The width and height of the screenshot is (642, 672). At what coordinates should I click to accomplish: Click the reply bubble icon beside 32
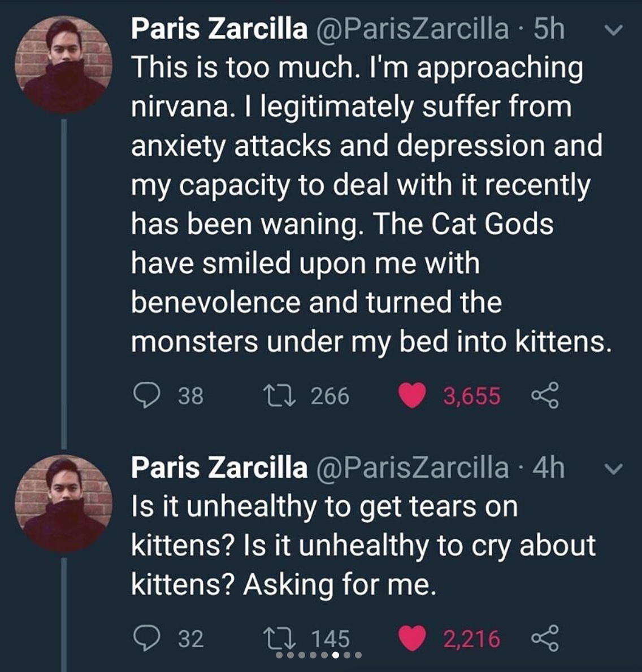[146, 638]
